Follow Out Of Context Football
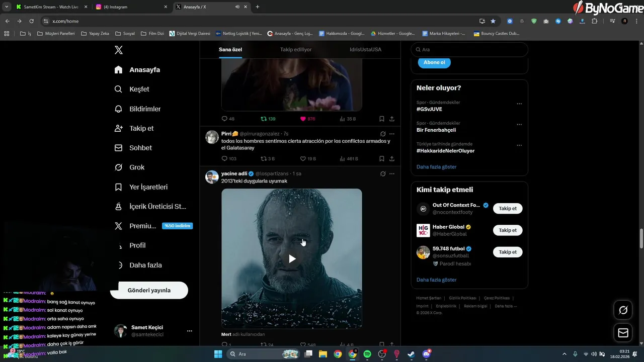Image resolution: width=644 pixels, height=362 pixels. [508, 208]
